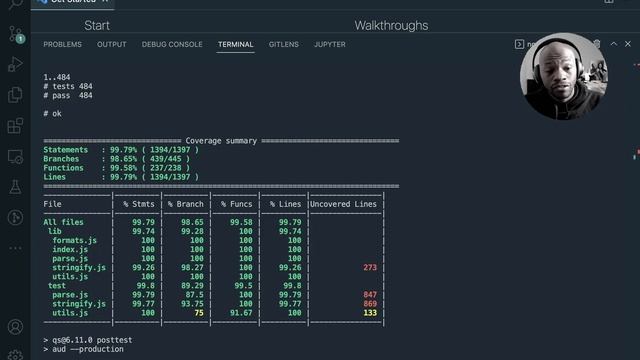Click the 91.67 functions value
The width and height of the screenshot is (640, 360).
point(241,313)
